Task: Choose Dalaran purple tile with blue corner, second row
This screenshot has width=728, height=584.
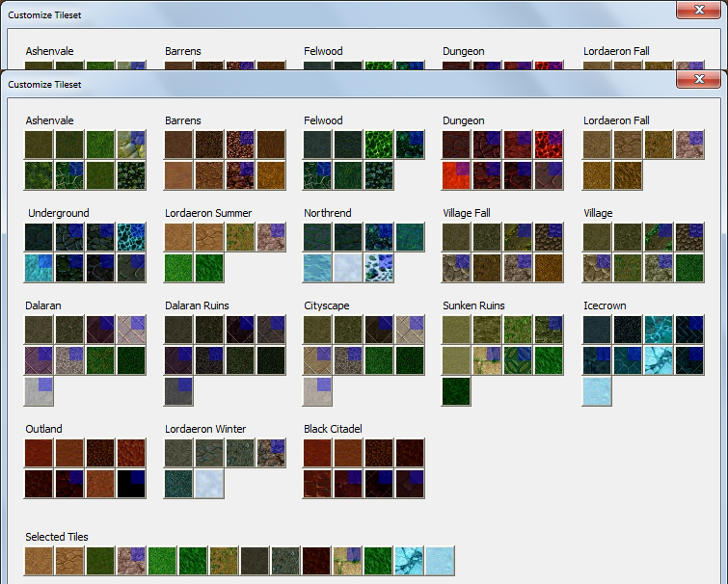Action: [x=39, y=360]
